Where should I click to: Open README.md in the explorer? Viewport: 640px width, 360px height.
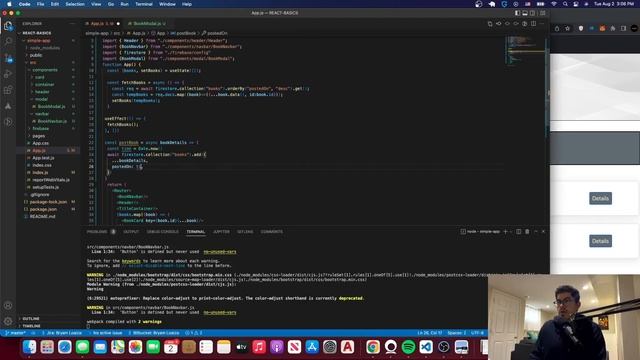pos(42,216)
